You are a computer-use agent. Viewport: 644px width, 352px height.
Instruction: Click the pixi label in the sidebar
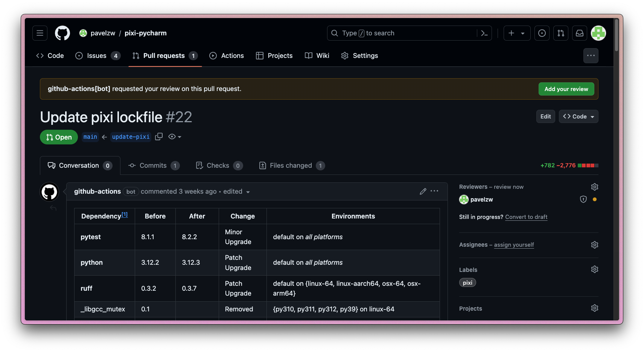(x=467, y=282)
